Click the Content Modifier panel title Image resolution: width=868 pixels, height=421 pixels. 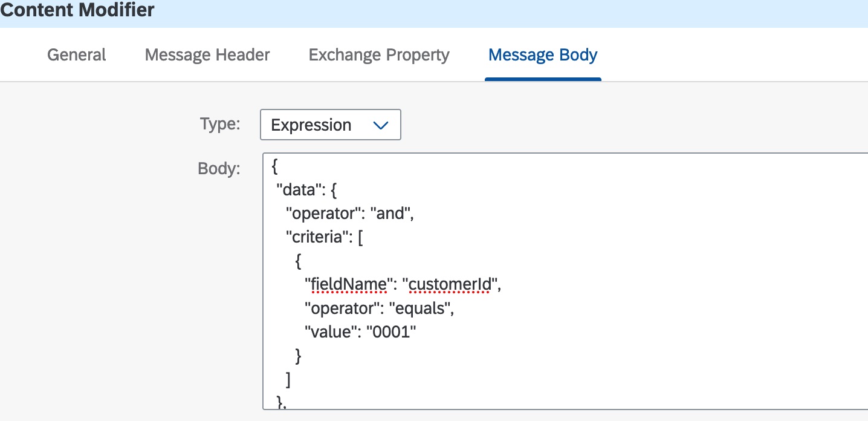pyautogui.click(x=77, y=10)
